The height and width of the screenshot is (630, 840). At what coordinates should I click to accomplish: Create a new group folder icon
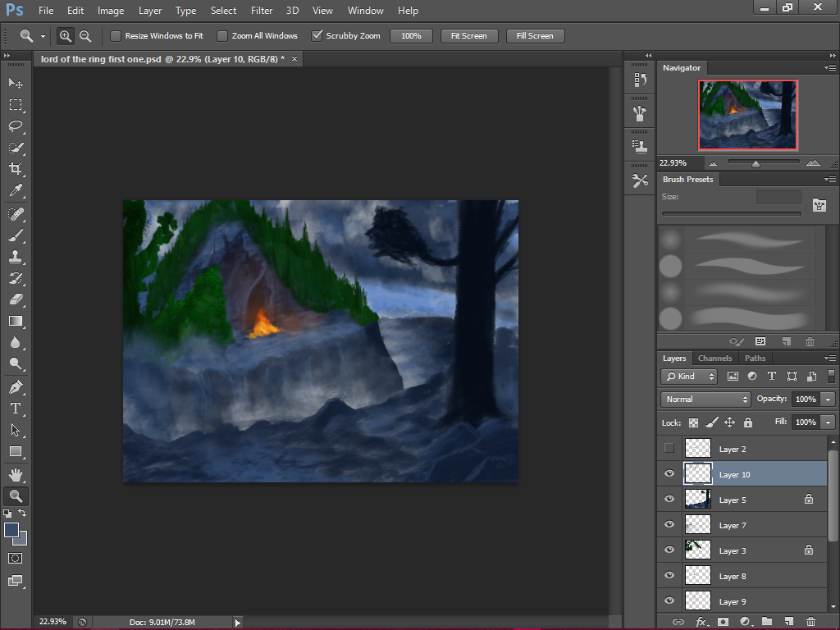tap(767, 622)
